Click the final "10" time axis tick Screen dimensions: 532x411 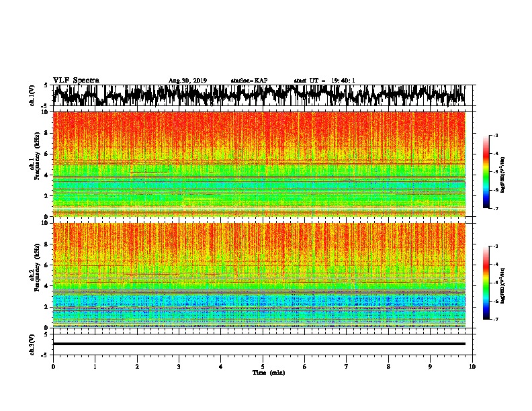(x=472, y=367)
